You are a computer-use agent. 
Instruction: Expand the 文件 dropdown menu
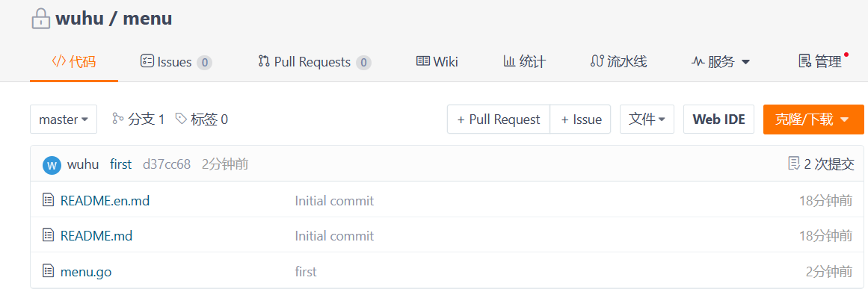[x=647, y=120]
